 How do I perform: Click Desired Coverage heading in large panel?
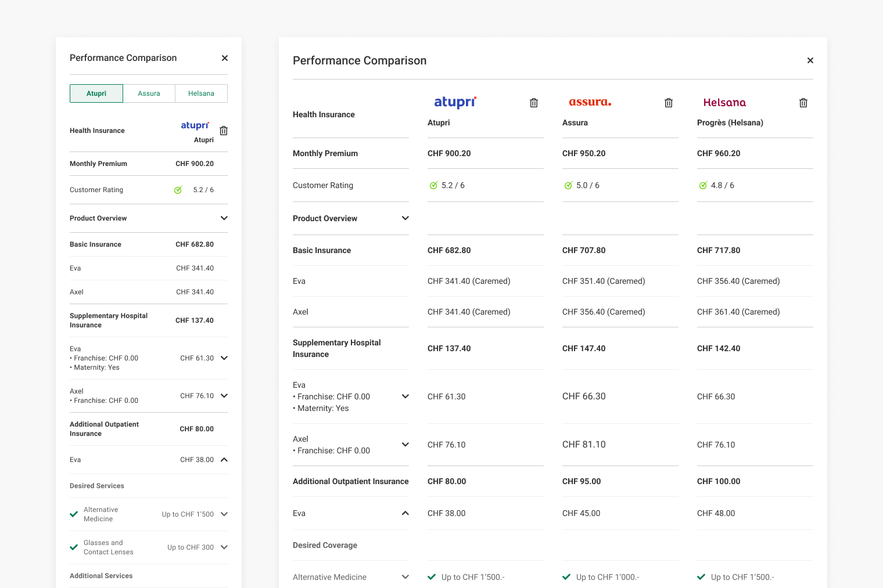click(325, 545)
